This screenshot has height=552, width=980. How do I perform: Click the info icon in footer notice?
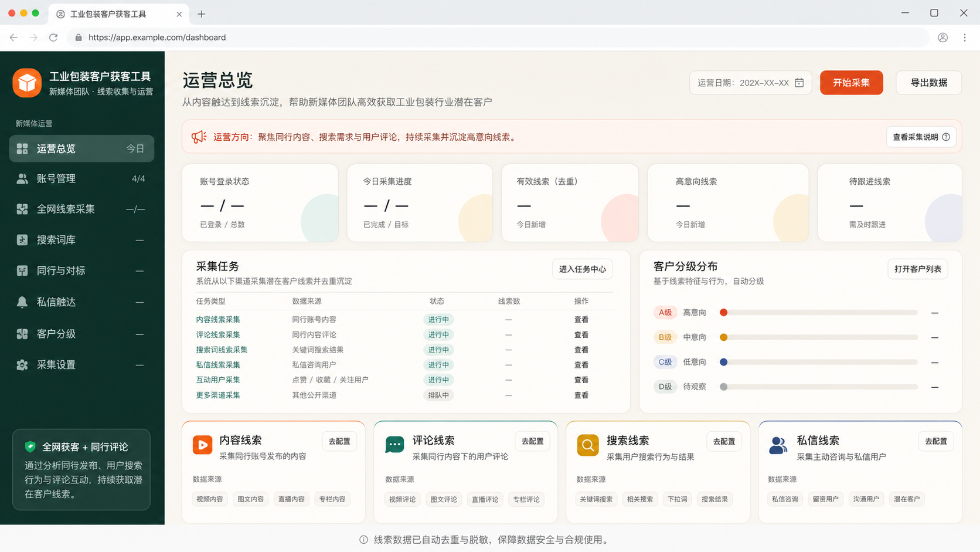click(x=363, y=540)
